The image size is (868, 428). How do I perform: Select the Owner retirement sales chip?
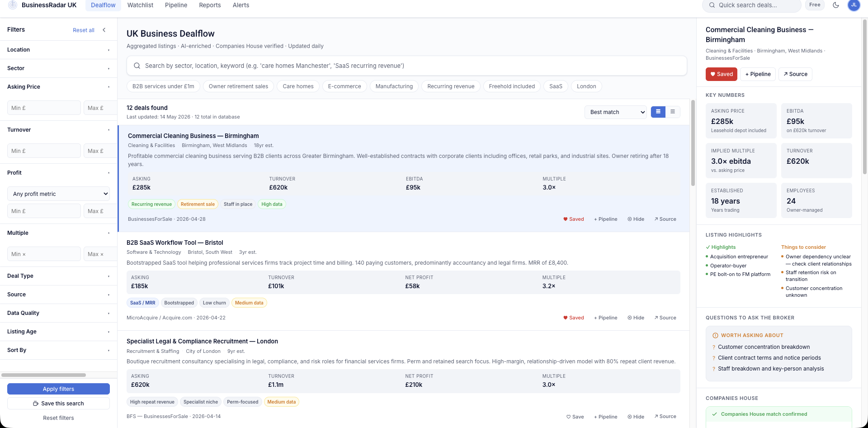tap(238, 86)
